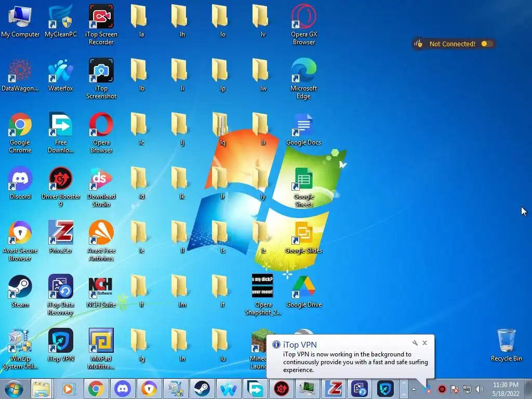The height and width of the screenshot is (399, 532).
Task: Open the My Computer desktop icon
Action: [20, 21]
